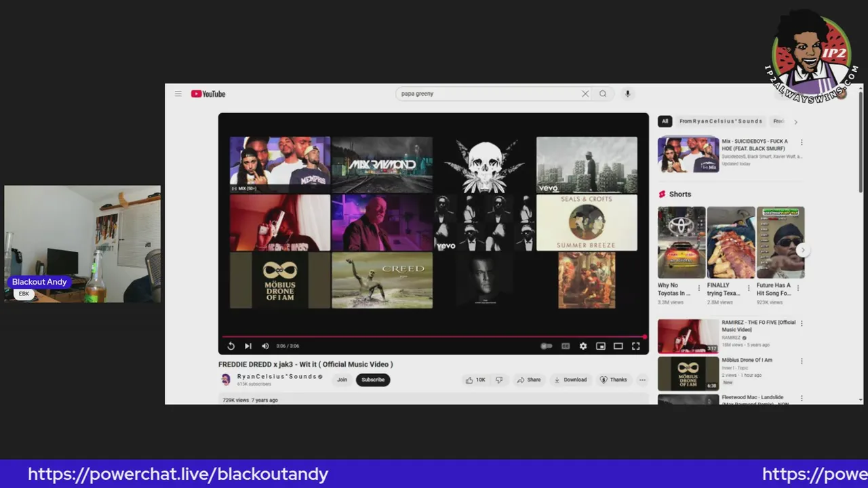Click the Max Raymond endscreen tile
868x488 pixels.
tap(382, 165)
